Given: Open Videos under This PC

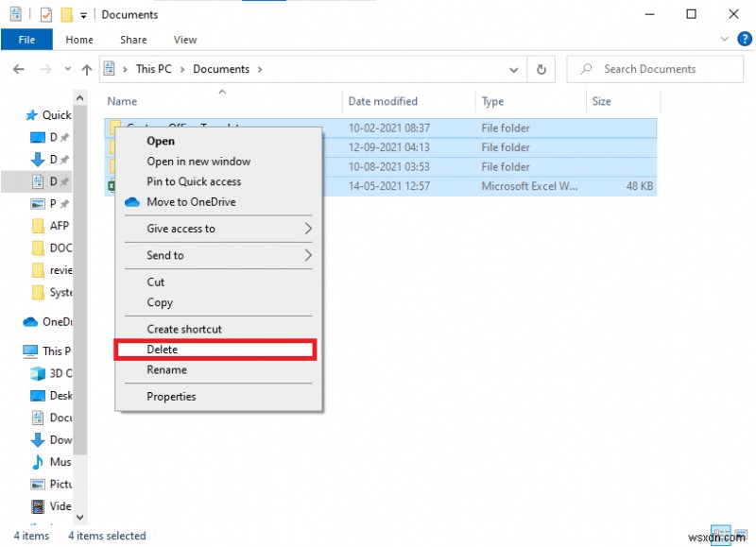Looking at the screenshot, I should 51,506.
